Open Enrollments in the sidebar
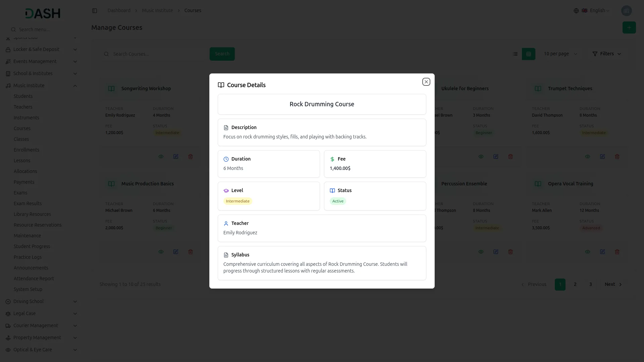This screenshot has height=362, width=644. (x=26, y=150)
